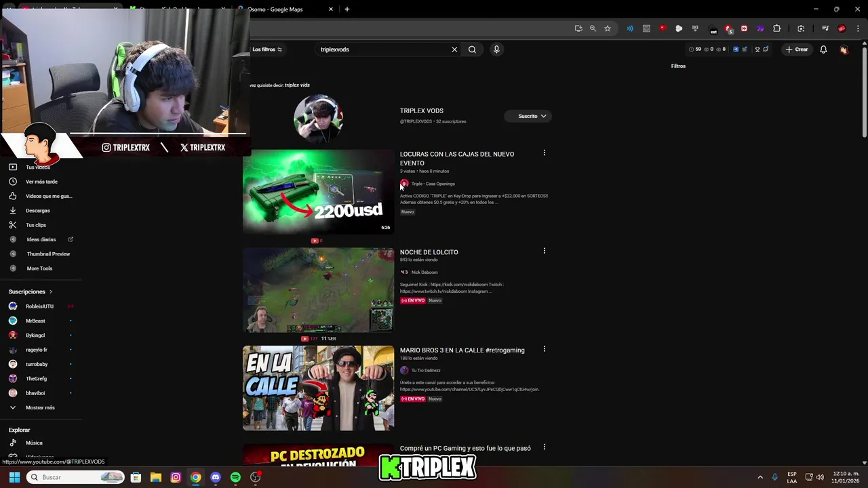
Task: Click the search magnifier button
Action: [472, 49]
